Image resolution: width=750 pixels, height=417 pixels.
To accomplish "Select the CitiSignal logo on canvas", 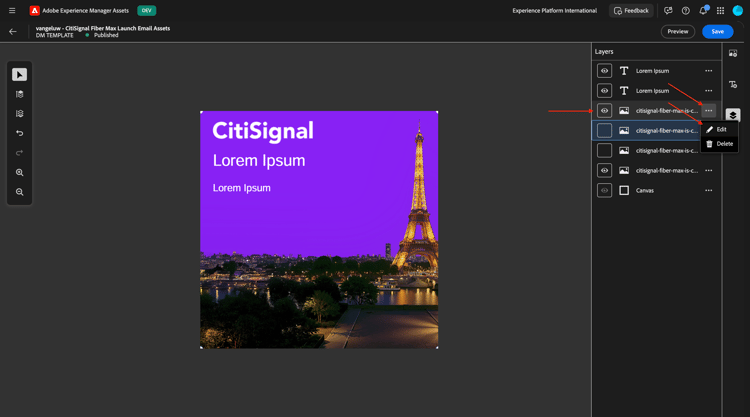I will click(263, 131).
